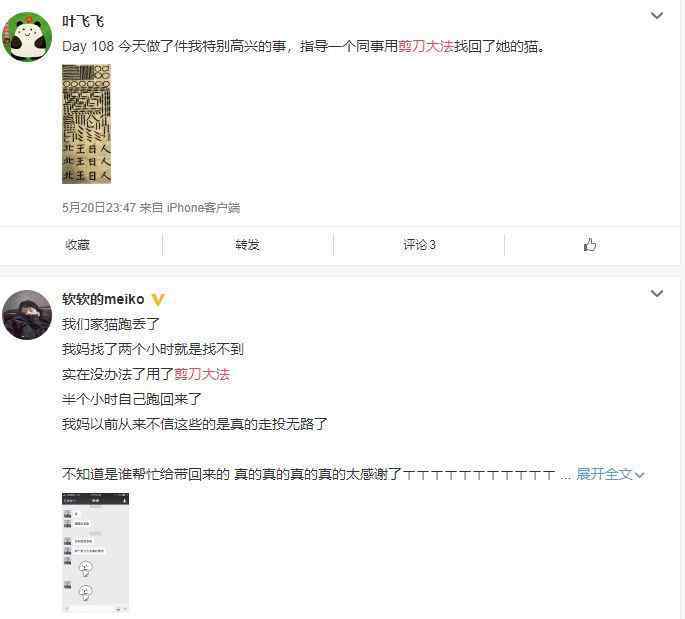Click the yellow V verified badge
The width and height of the screenshot is (685, 619).
tap(158, 299)
